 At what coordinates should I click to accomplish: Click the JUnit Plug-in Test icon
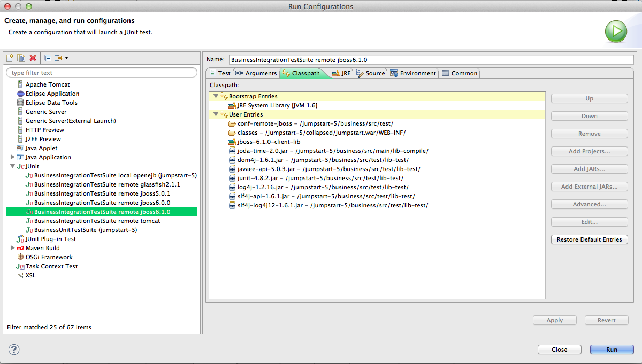[21, 239]
